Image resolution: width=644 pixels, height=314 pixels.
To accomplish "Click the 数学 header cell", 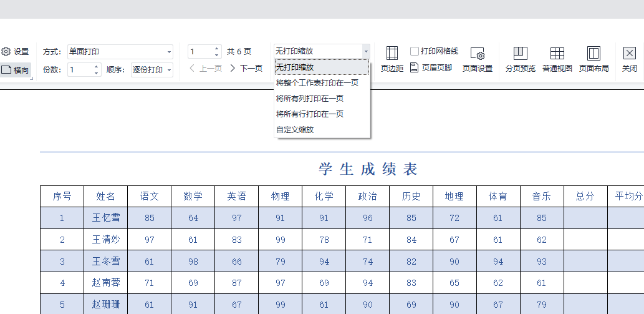I will 193,197.
